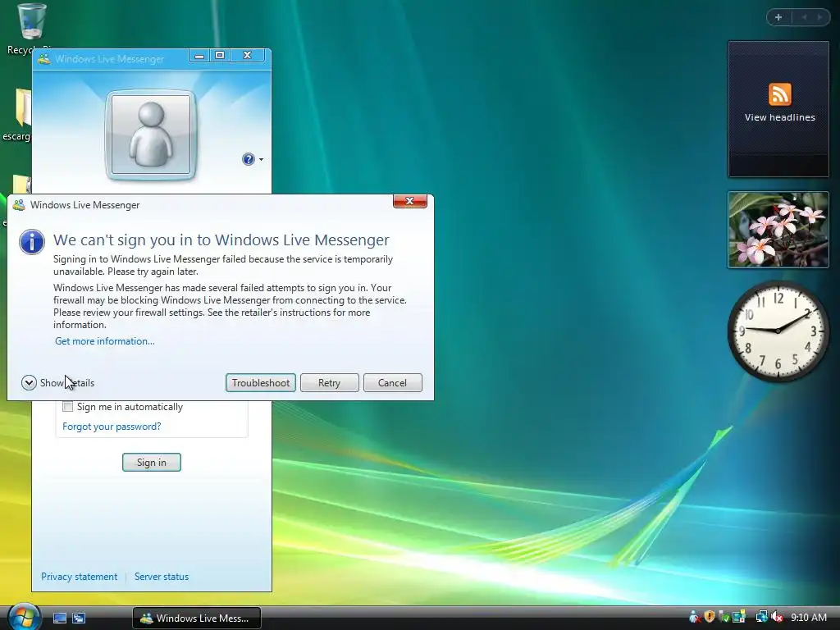The width and height of the screenshot is (840, 630).
Task: Enable Sign me in automatically checkbox
Action: click(x=68, y=407)
